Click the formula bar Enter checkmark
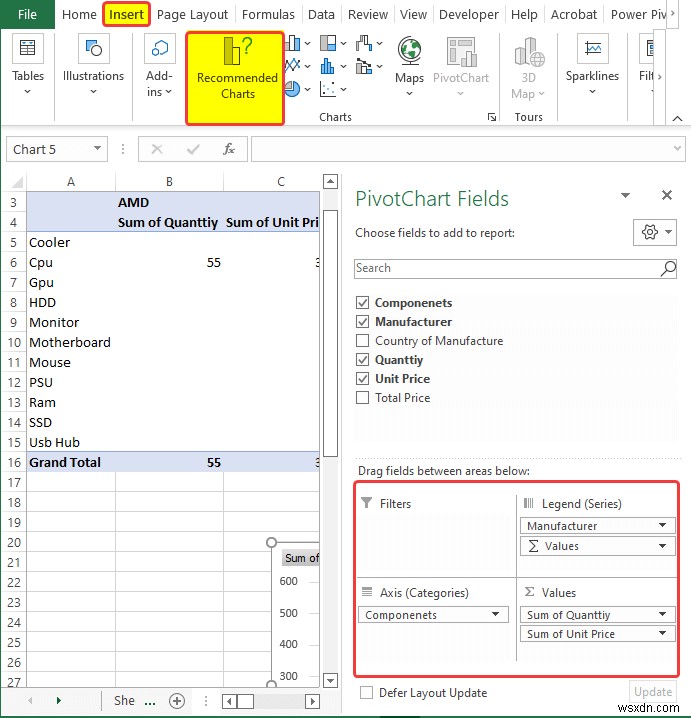This screenshot has height=718, width=691. 193,149
